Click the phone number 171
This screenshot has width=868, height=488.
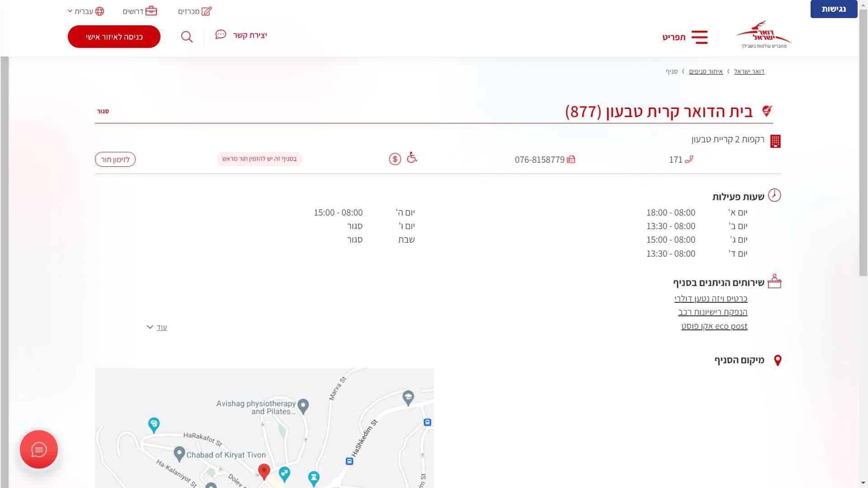pos(675,160)
